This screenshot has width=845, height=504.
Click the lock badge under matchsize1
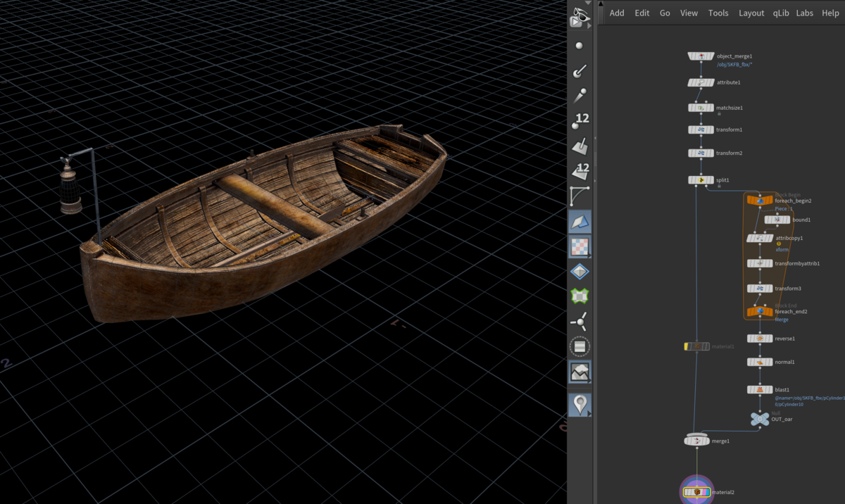(718, 114)
